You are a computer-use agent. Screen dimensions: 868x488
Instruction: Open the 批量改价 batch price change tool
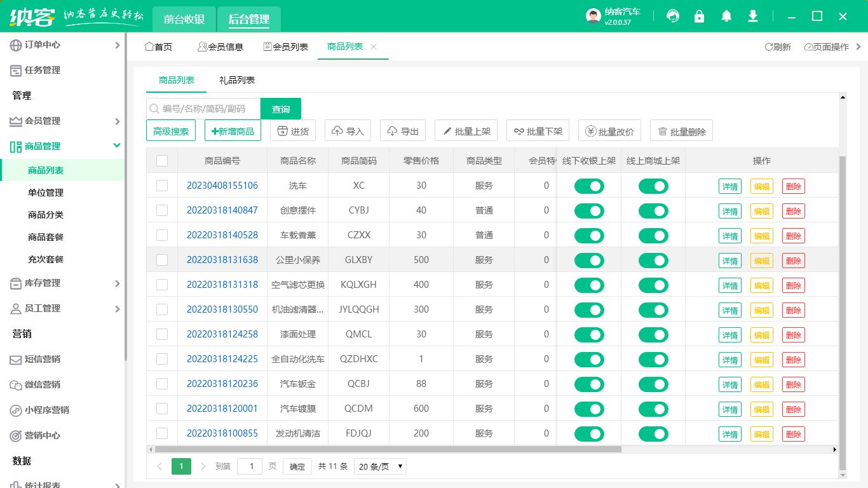tap(611, 130)
